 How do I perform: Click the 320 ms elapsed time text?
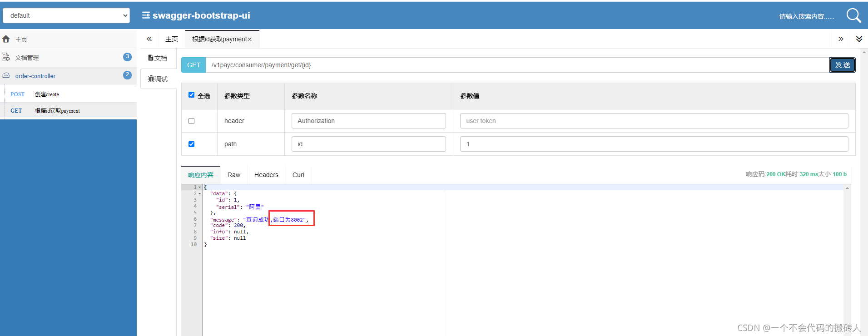coord(808,174)
